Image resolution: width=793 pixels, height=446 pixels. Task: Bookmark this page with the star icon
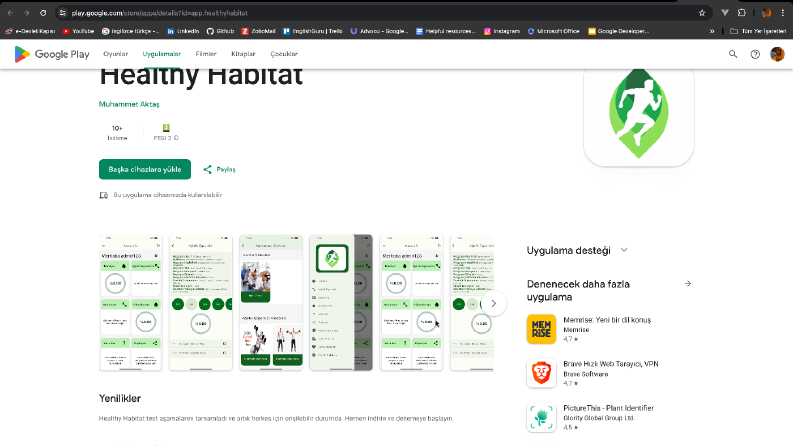tap(701, 13)
